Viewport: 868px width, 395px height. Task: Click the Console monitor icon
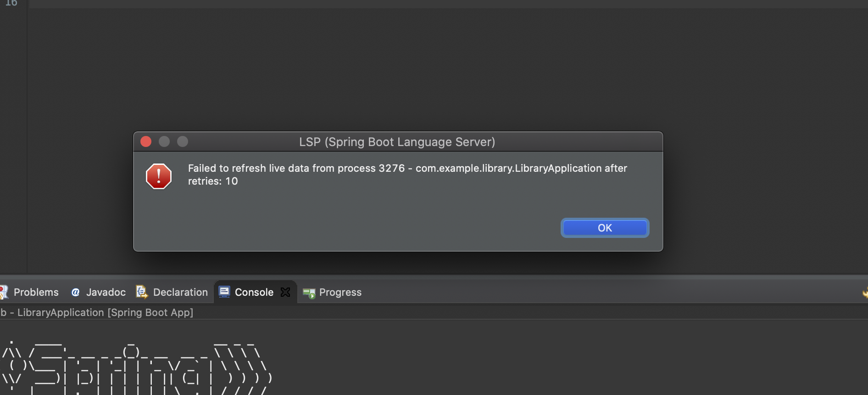click(x=224, y=292)
